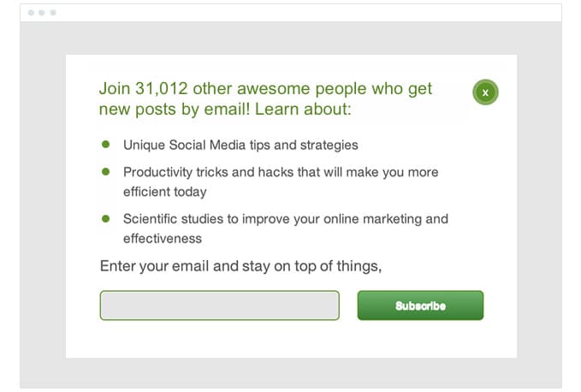Click the middle browser window dot

(42, 13)
